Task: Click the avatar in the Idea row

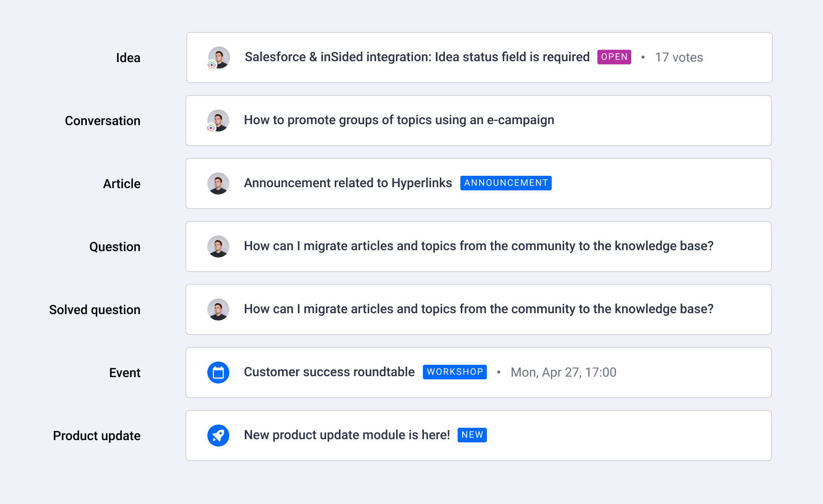Action: click(219, 58)
